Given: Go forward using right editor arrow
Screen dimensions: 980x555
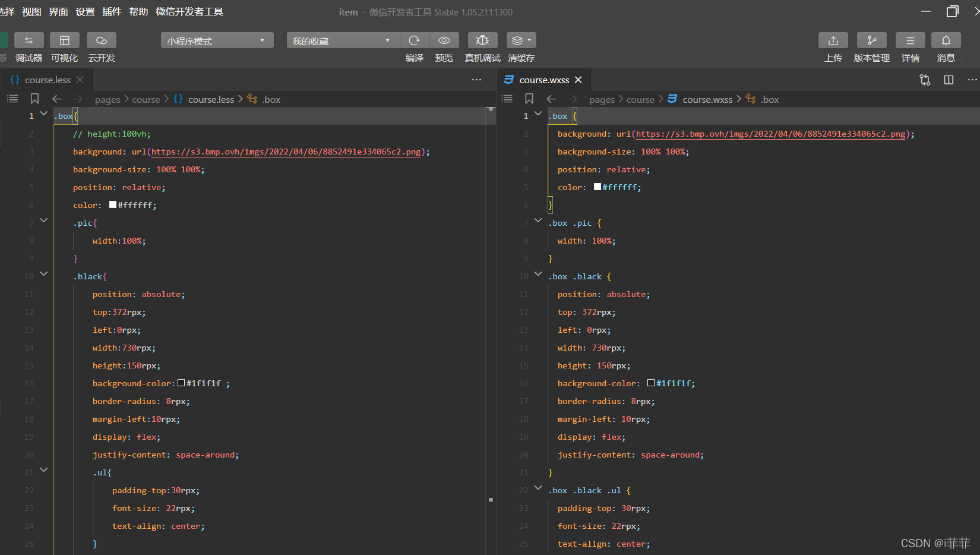Looking at the screenshot, I should point(572,99).
